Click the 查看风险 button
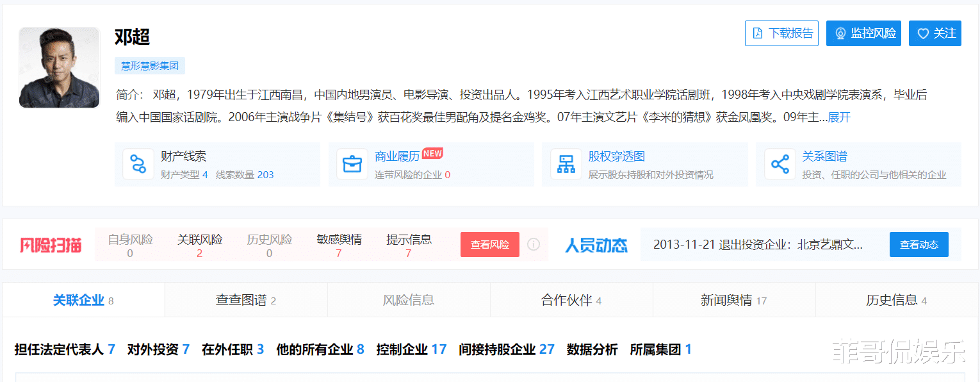Image resolution: width=980 pixels, height=382 pixels. click(489, 244)
